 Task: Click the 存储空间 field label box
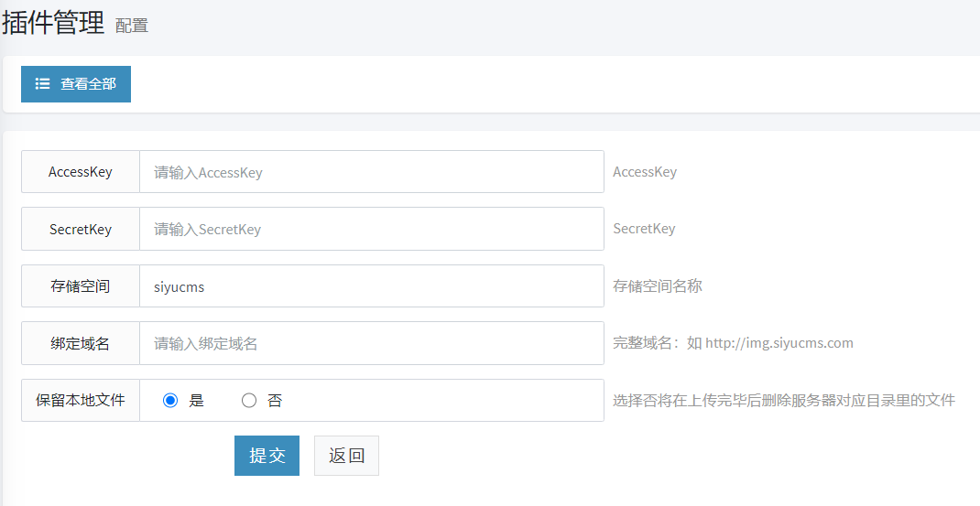pyautogui.click(x=81, y=286)
